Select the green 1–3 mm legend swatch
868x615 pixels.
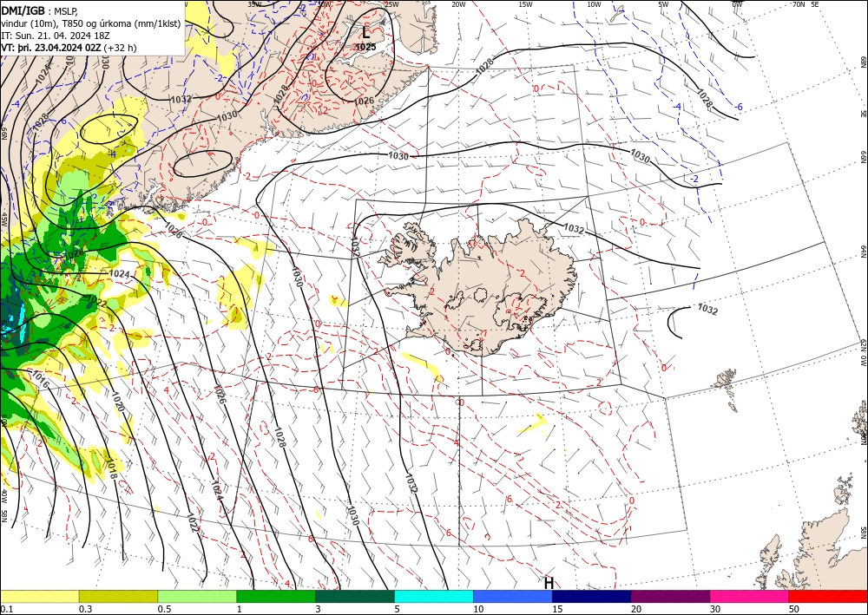276,596
